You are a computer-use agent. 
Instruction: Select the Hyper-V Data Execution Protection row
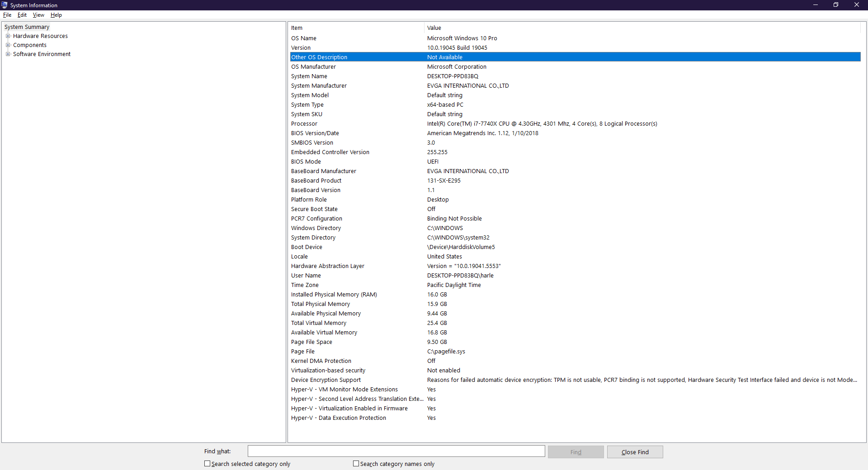tap(575, 418)
